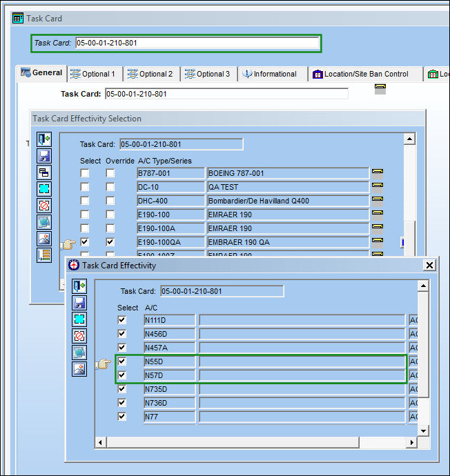Click the scroll down arrow in Task Card Effectivity

click(423, 430)
